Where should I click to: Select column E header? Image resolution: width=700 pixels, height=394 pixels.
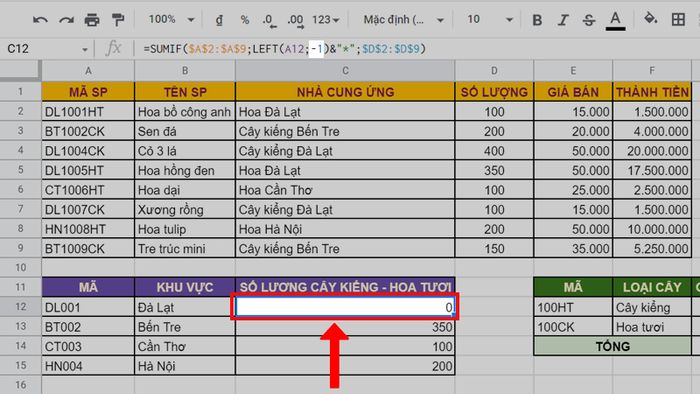(x=573, y=71)
